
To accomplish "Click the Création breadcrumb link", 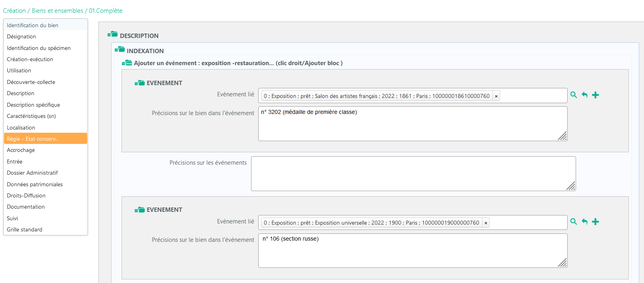I will [x=14, y=11].
